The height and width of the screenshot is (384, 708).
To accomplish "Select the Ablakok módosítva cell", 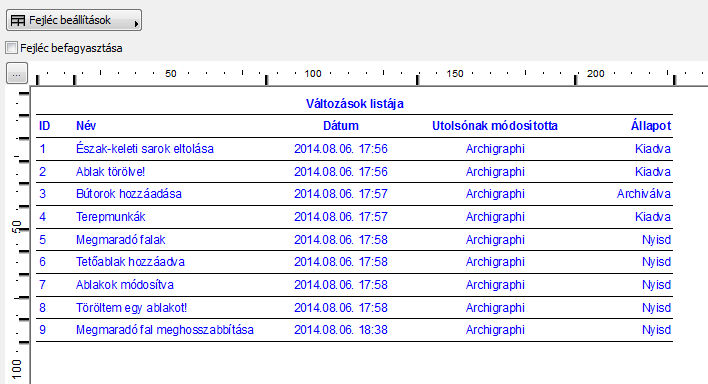I will (125, 285).
